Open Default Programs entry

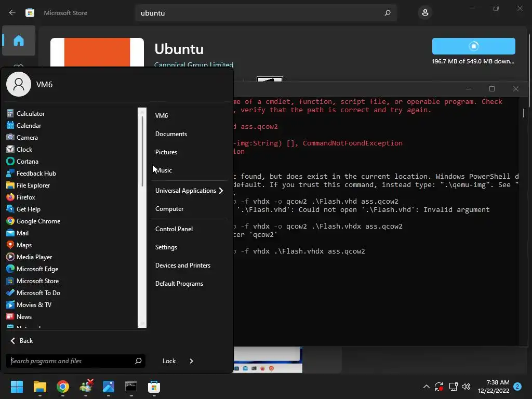click(179, 284)
